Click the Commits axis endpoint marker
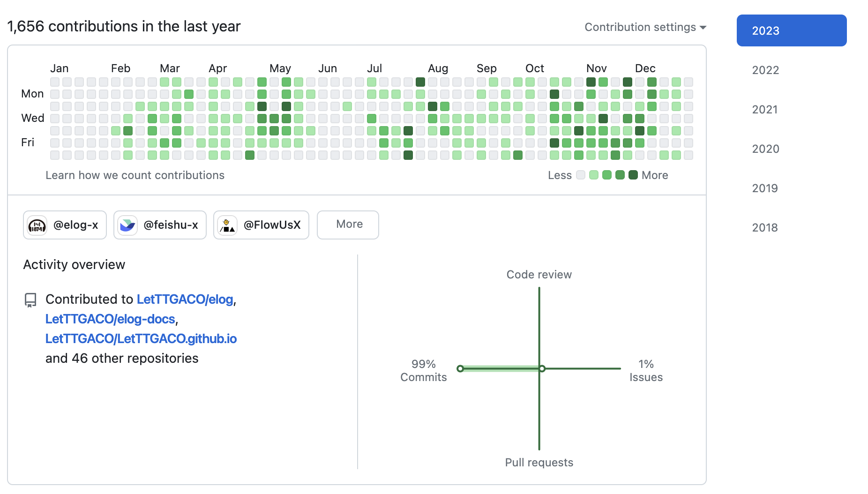Screen dimensions: 868x494 click(x=460, y=369)
